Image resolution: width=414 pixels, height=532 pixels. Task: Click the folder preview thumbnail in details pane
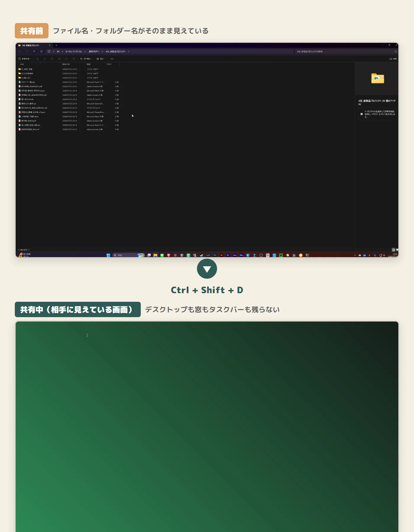pos(378,79)
